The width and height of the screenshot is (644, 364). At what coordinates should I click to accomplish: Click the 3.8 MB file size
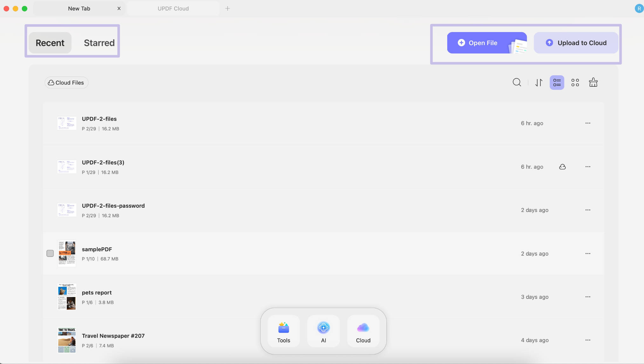click(106, 302)
